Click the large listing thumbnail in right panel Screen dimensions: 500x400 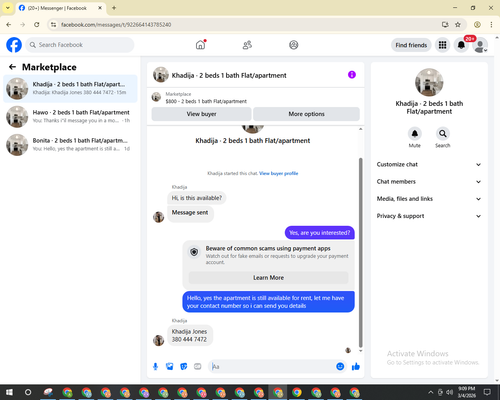[429, 82]
